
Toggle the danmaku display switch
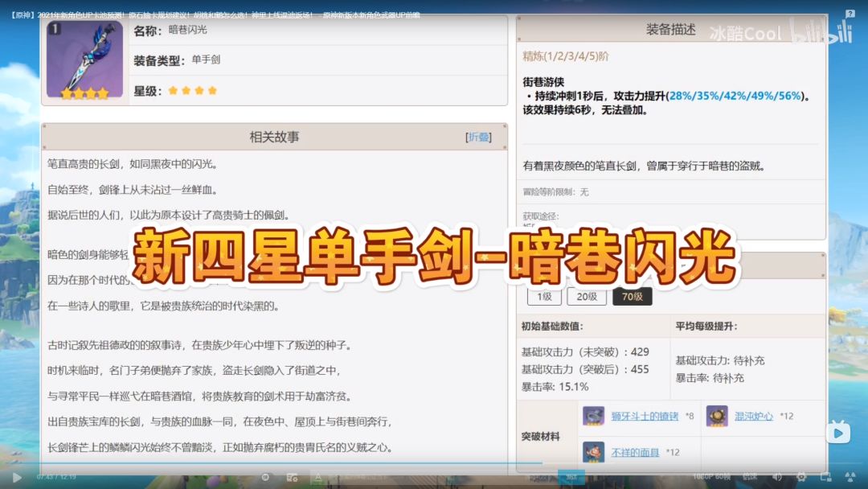point(265,477)
